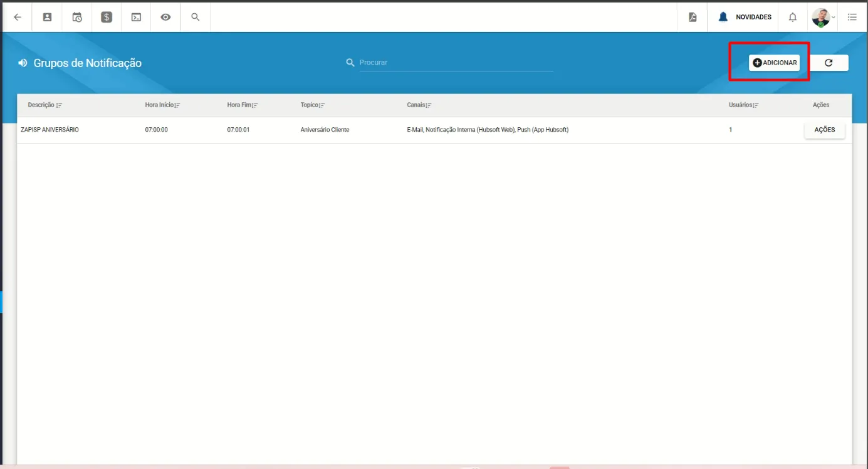Image resolution: width=868 pixels, height=469 pixels.
Task: Click the magnifier icon in top toolbar
Action: coord(196,18)
